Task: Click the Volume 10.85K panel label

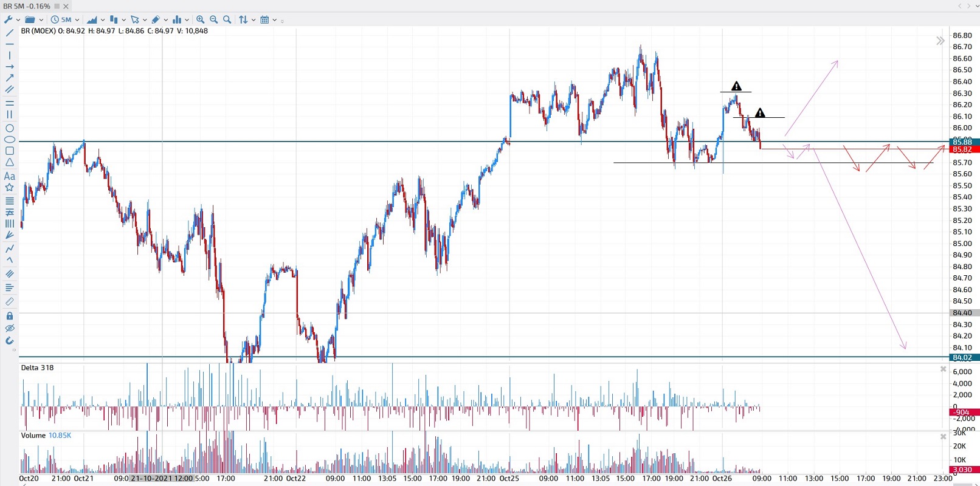Action: click(46, 436)
